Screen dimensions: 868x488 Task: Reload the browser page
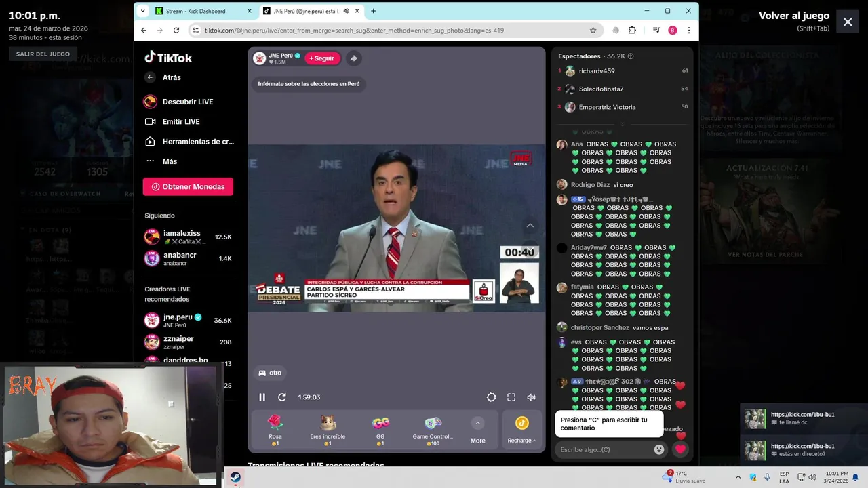176,30
